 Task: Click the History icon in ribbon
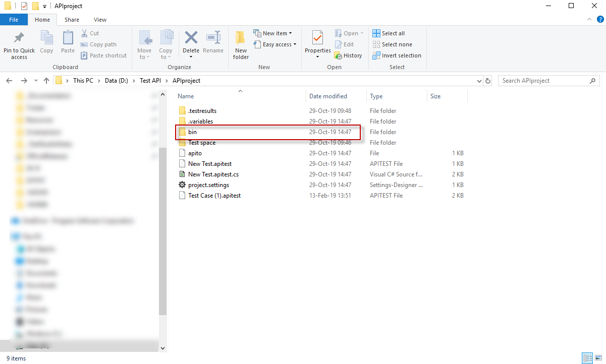coord(348,55)
